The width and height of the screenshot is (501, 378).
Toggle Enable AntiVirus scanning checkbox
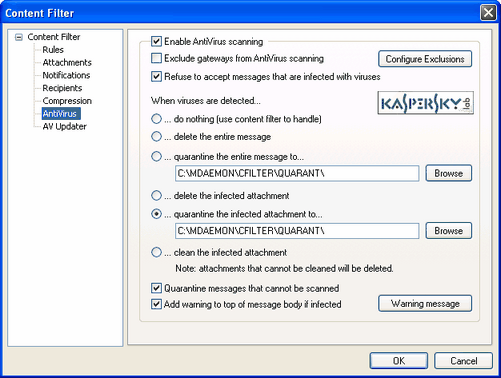tap(156, 41)
